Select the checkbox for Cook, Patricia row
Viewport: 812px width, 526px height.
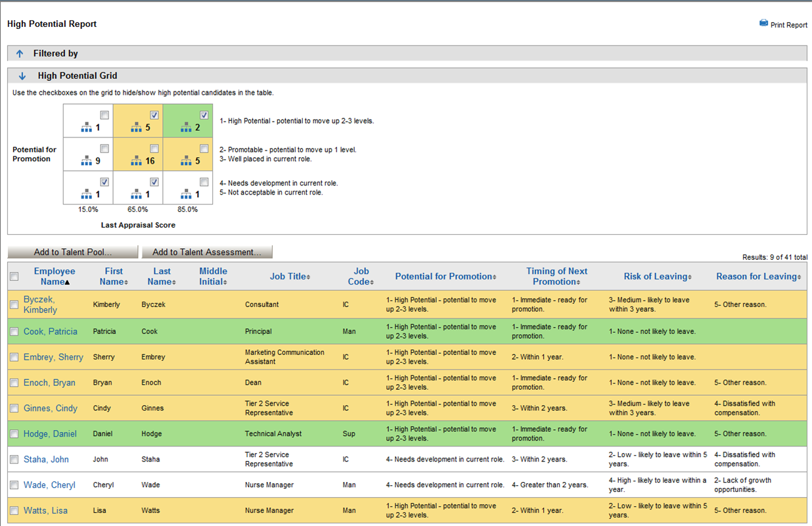(x=14, y=332)
